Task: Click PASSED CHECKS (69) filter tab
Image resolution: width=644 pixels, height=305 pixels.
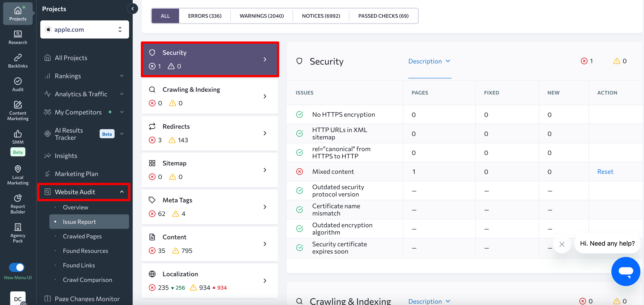Action: [x=383, y=16]
